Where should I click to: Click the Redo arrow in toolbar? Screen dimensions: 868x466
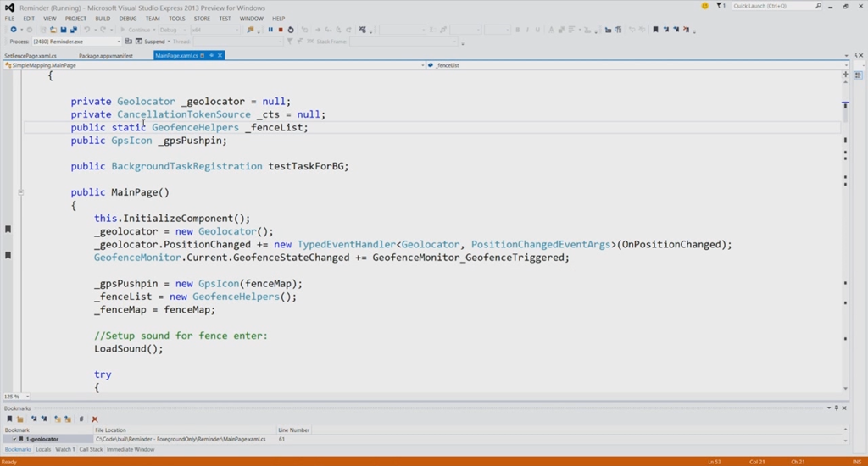[103, 30]
